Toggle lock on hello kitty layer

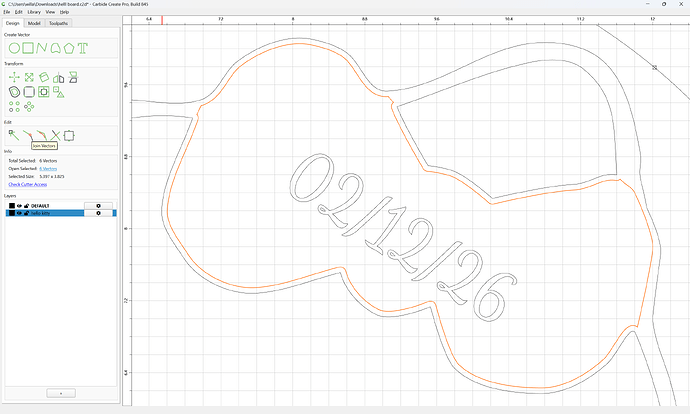[x=26, y=213]
